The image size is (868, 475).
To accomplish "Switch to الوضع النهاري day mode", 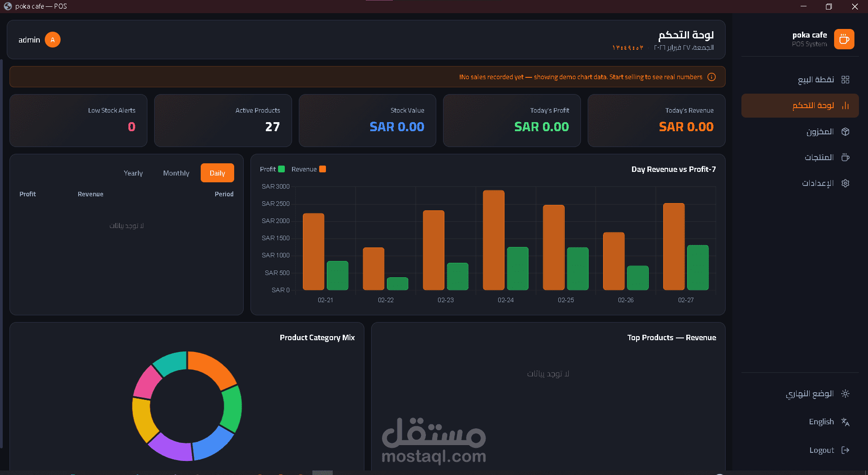I will pos(800,394).
